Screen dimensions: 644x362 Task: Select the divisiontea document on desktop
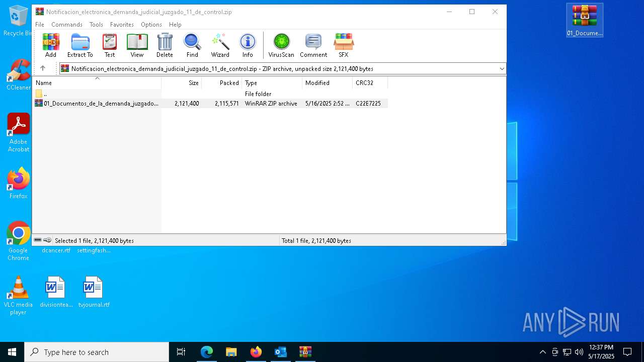tap(56, 292)
